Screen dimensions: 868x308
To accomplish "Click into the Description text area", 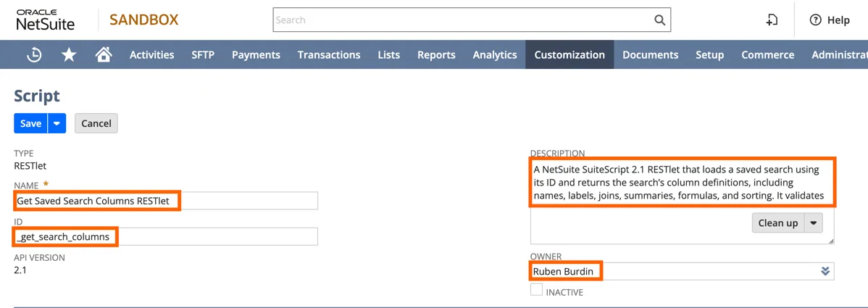I will pos(682,201).
